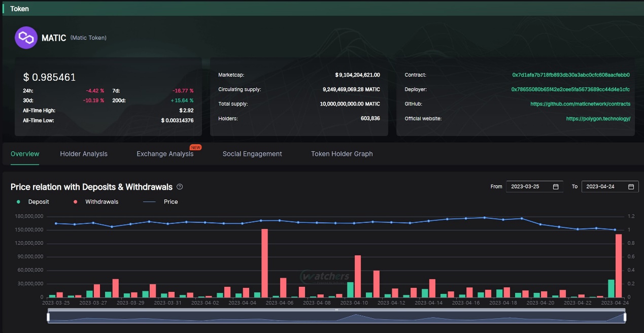Open the Social Engagement tab
This screenshot has height=333, width=644.
[x=252, y=154]
